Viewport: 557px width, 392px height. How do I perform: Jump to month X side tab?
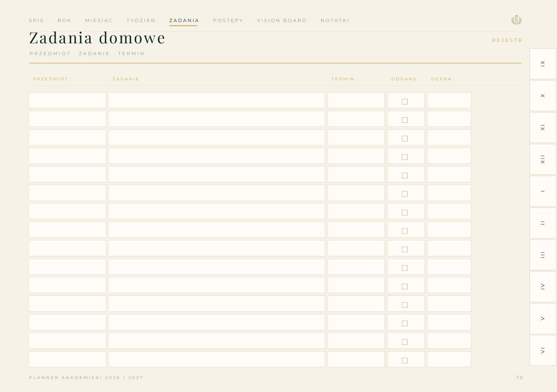pyautogui.click(x=543, y=96)
